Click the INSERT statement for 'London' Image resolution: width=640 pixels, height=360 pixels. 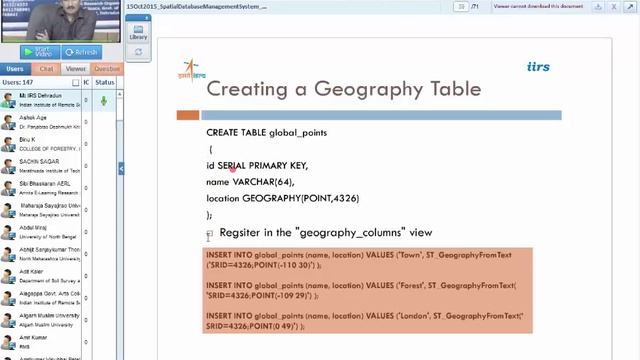pyautogui.click(x=365, y=321)
